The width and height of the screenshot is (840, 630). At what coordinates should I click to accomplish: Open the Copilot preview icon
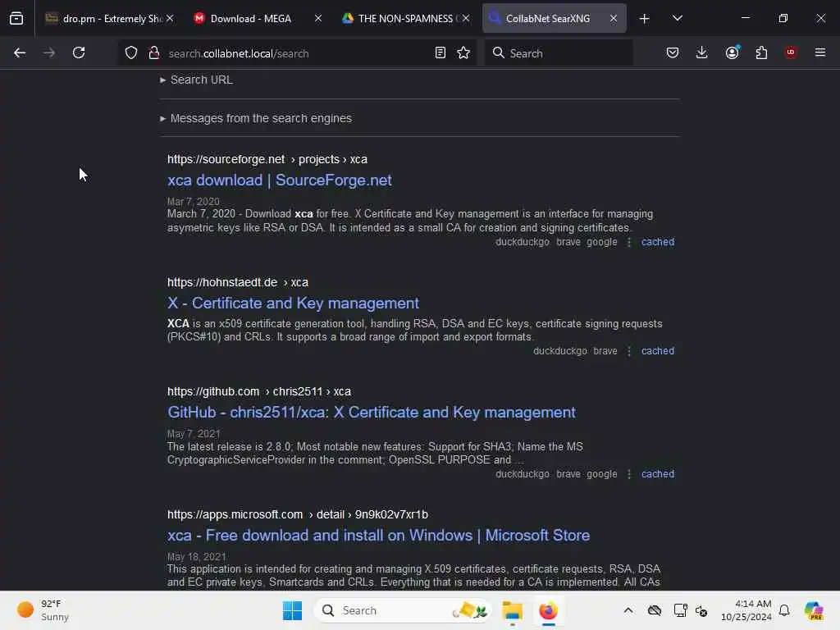[814, 610]
